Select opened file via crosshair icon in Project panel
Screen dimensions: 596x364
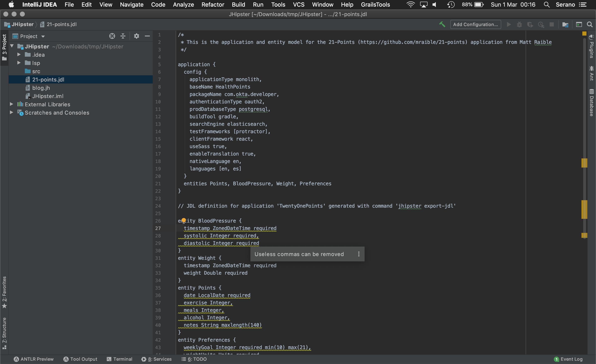(x=112, y=36)
